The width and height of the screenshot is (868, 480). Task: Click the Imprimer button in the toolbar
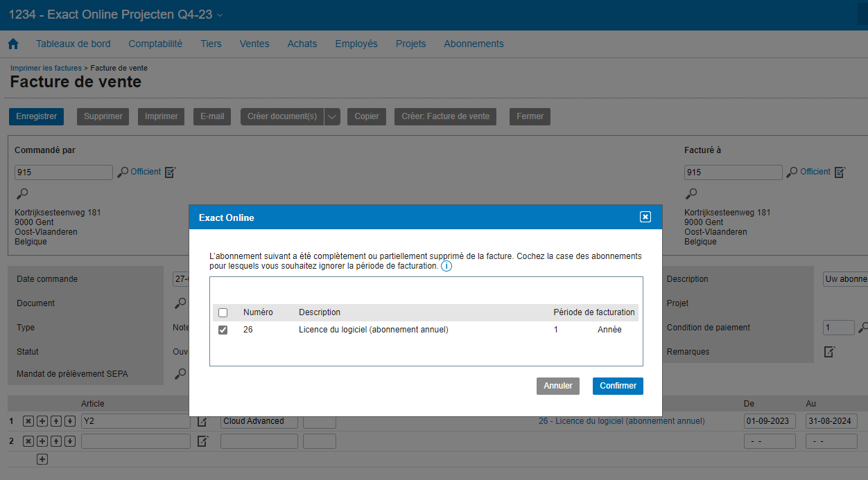click(162, 116)
